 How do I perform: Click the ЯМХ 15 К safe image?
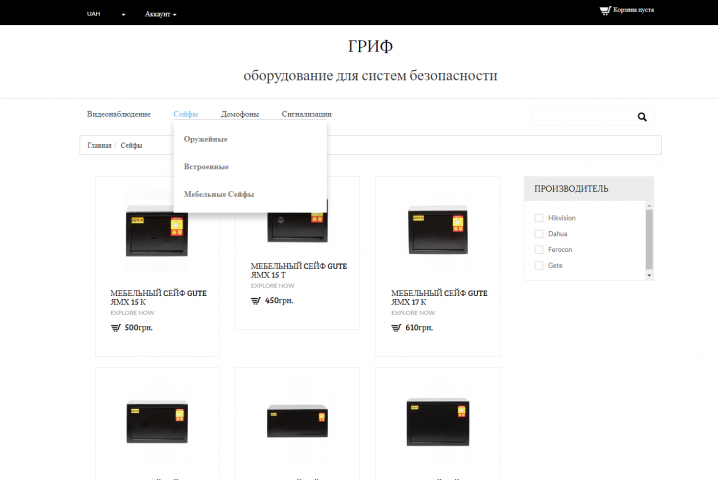(x=157, y=230)
